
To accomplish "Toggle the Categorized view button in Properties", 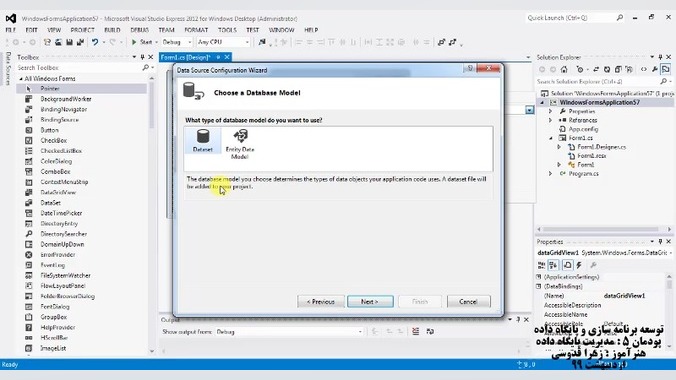I will point(541,265).
